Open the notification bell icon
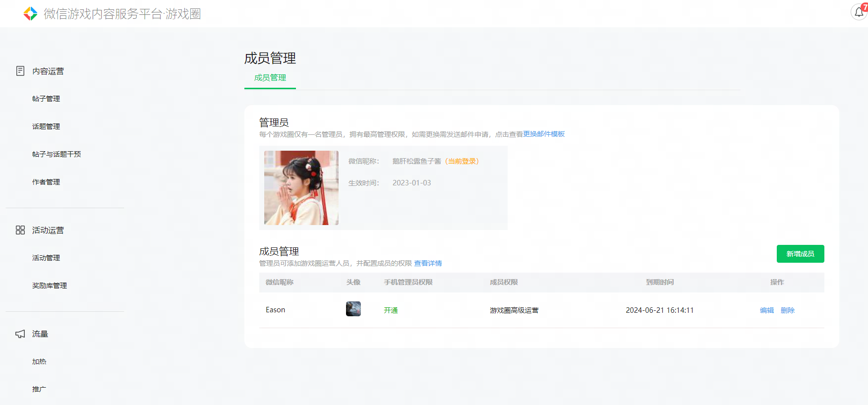 click(859, 11)
